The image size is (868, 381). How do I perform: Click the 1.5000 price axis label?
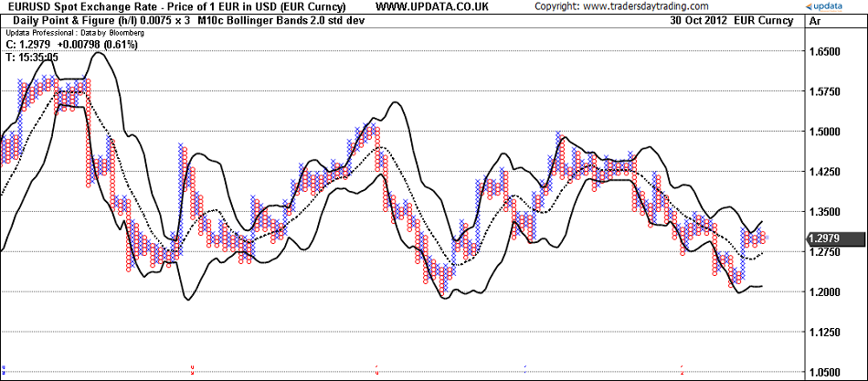[x=824, y=132]
